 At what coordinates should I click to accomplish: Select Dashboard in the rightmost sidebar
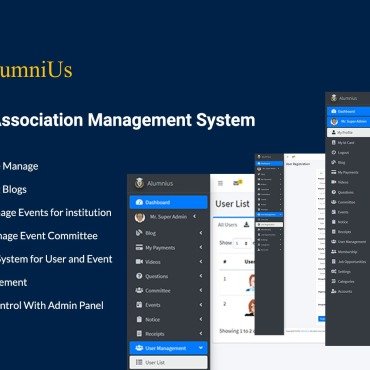click(348, 111)
